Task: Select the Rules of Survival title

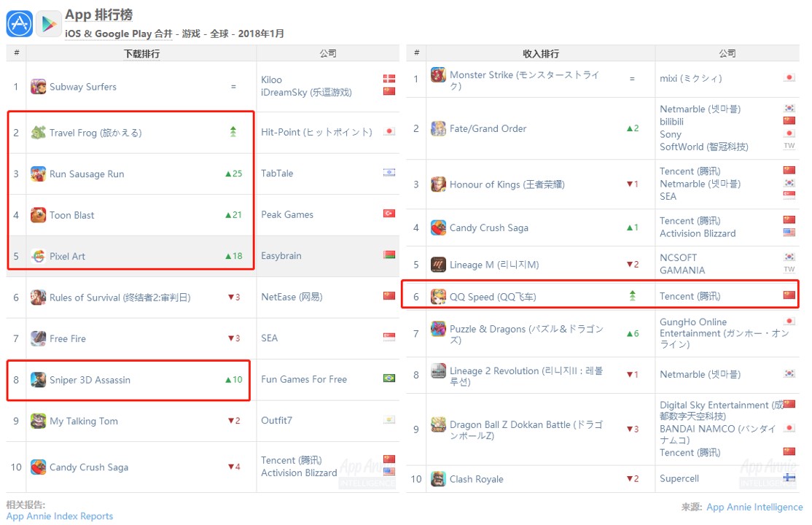Action: tap(120, 297)
